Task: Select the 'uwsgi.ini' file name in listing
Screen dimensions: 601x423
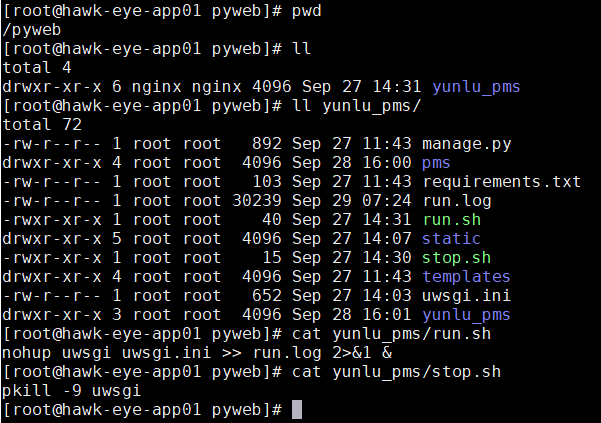Action: click(466, 296)
